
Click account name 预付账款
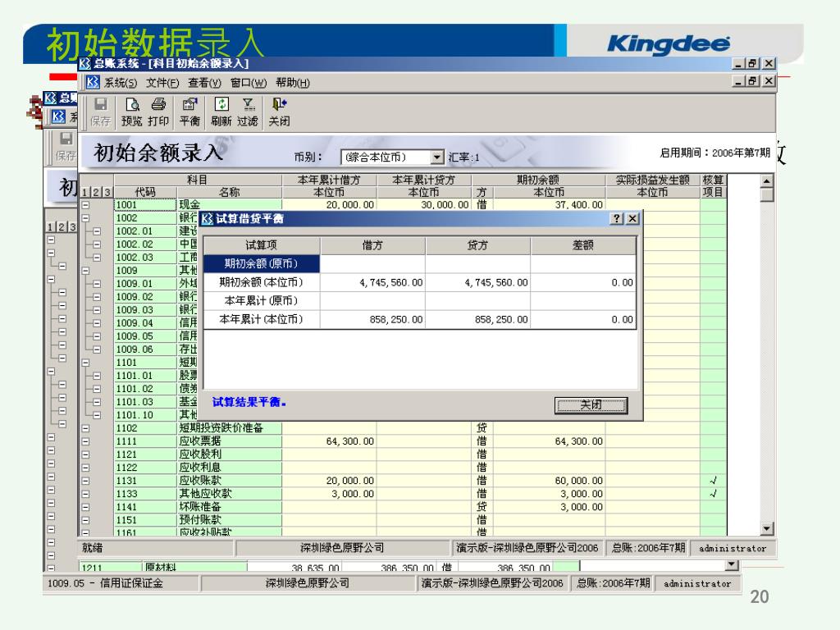point(200,520)
